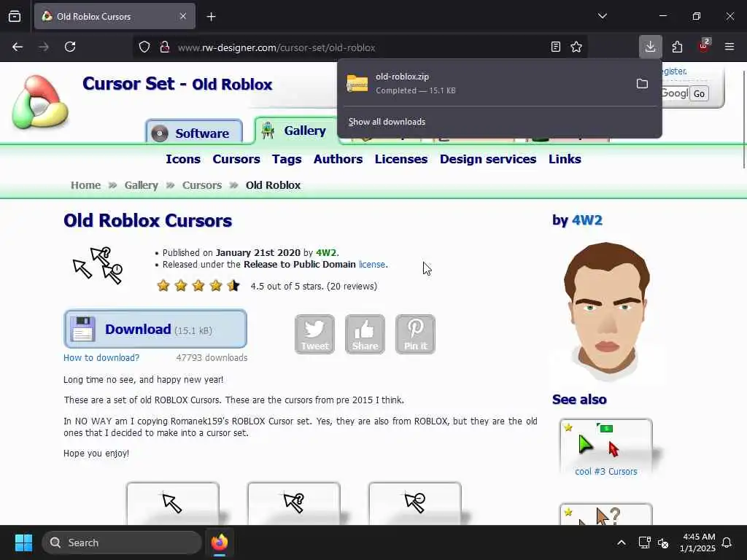
Task: Click the normal arrow cursor thumbnail
Action: [172, 504]
